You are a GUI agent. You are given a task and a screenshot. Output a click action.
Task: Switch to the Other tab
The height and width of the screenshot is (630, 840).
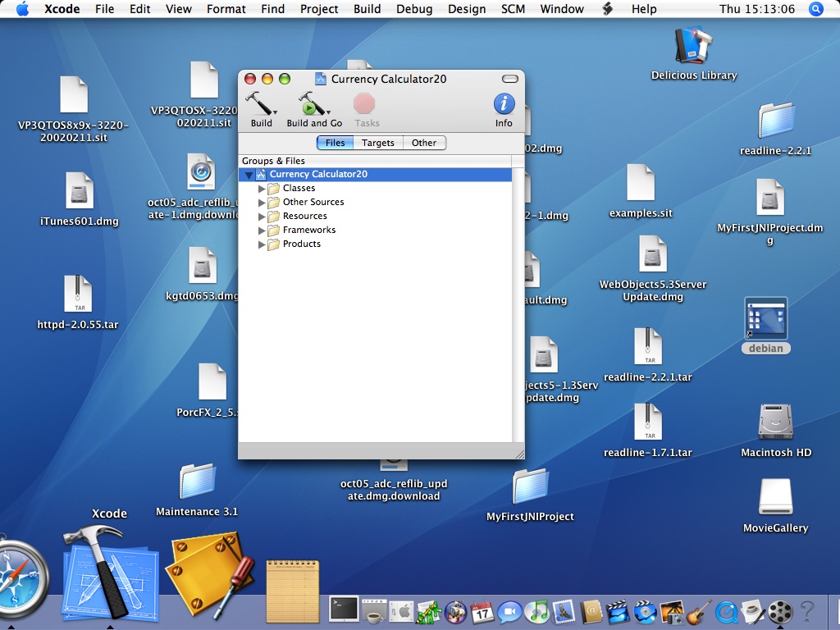424,143
